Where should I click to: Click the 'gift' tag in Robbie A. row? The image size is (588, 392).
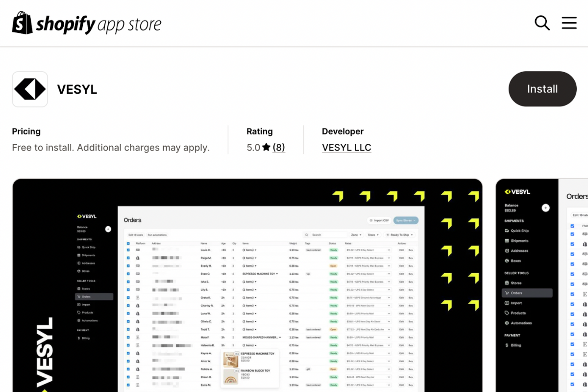(309, 369)
